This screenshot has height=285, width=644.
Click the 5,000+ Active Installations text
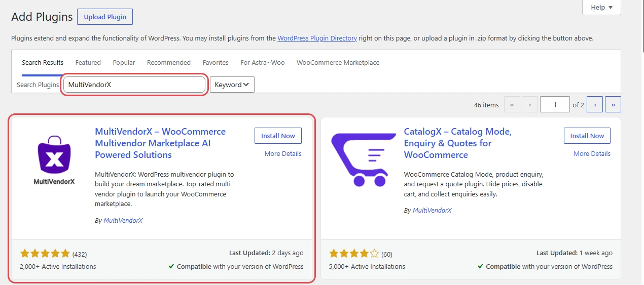tap(367, 266)
